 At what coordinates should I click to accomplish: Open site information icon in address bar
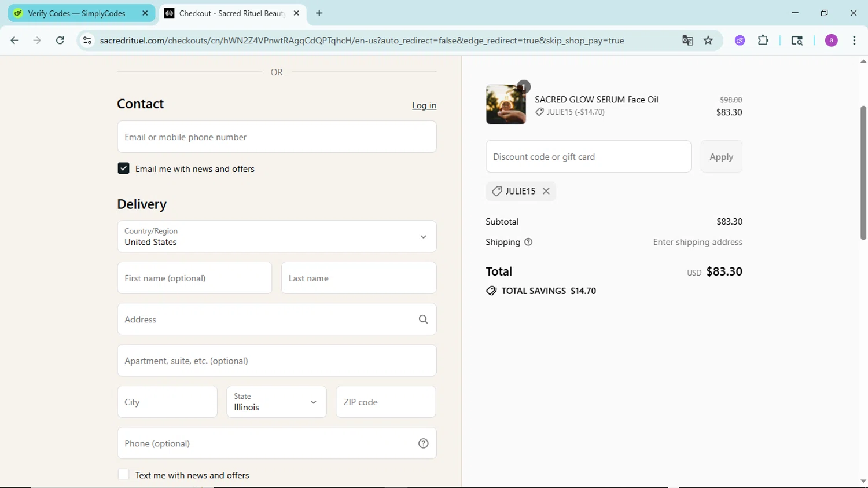click(87, 41)
